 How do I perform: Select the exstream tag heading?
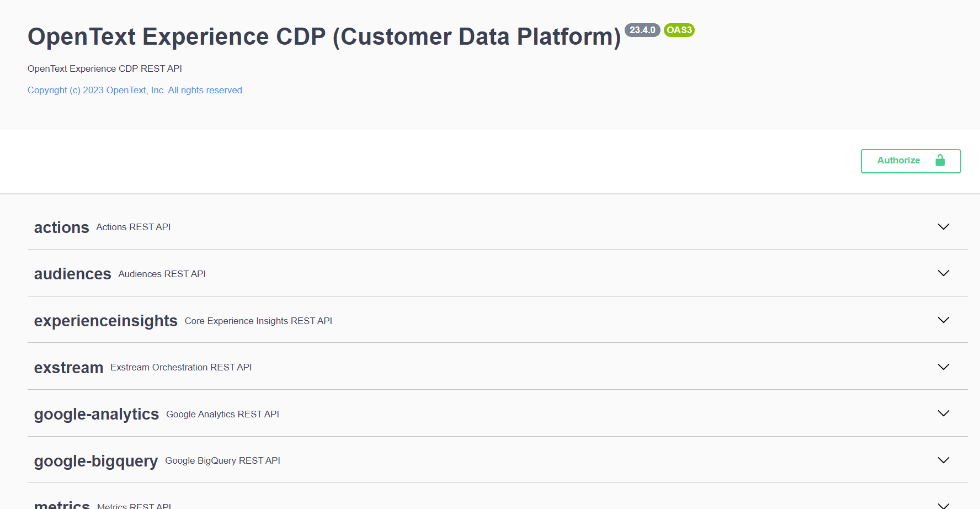click(68, 368)
